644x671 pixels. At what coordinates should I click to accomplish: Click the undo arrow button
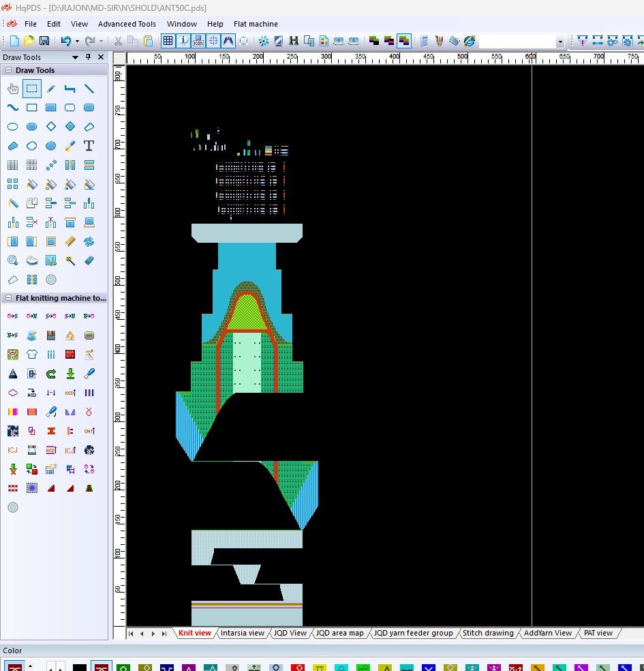click(65, 41)
